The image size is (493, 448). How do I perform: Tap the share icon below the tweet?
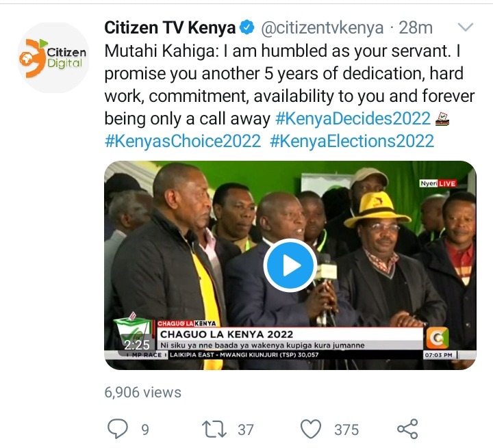[407, 429]
